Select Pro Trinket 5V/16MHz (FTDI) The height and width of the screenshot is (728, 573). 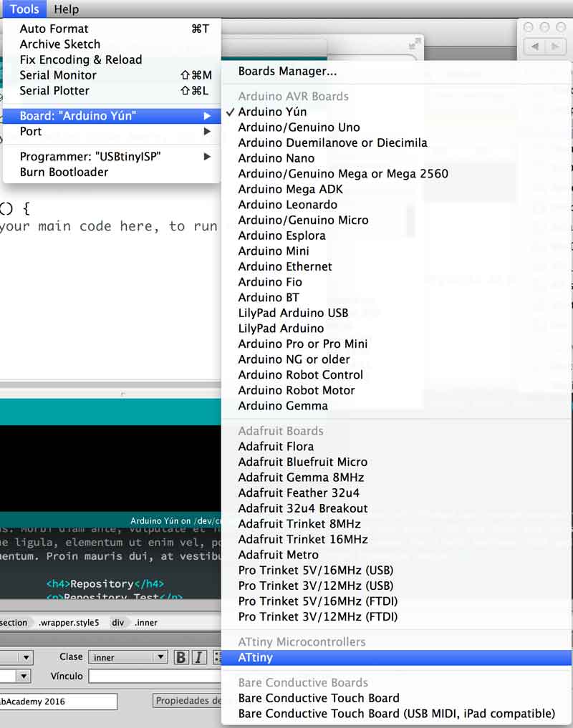396,601
